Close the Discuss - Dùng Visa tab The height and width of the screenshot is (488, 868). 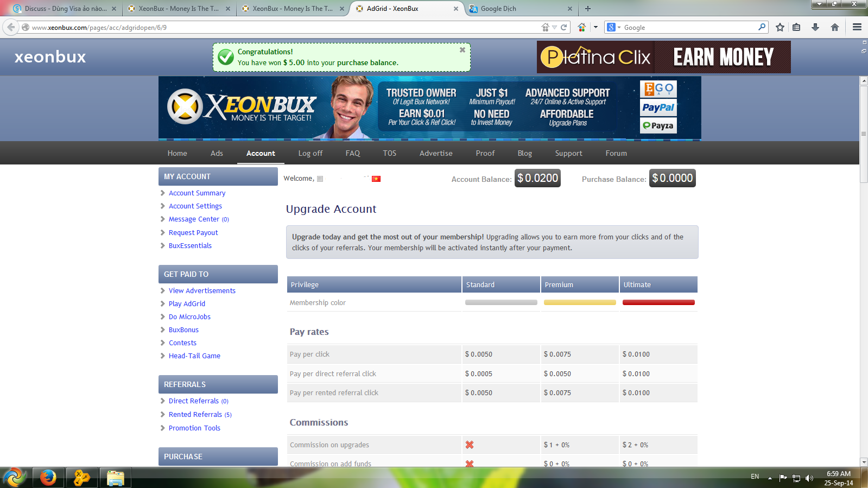tap(114, 9)
